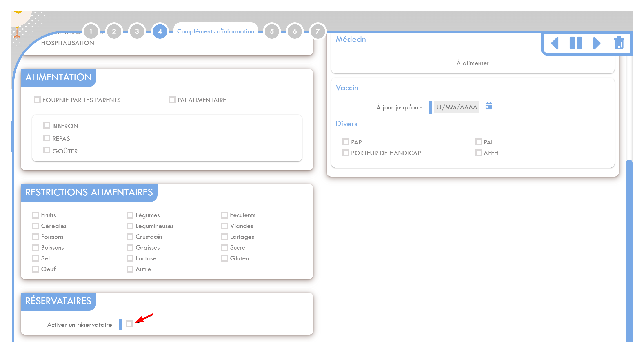Click the HOSPITALISATION text

tap(67, 43)
